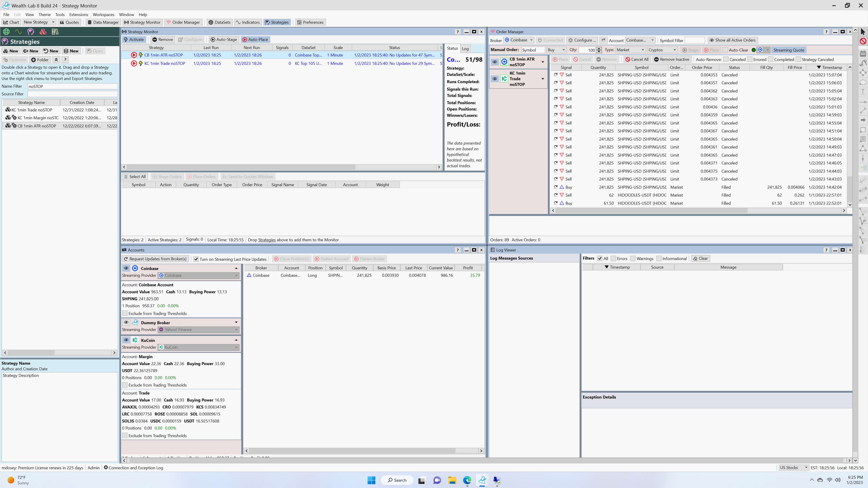868x488 pixels.
Task: Toggle visibility eye for KuCoin broker
Action: pos(126,340)
